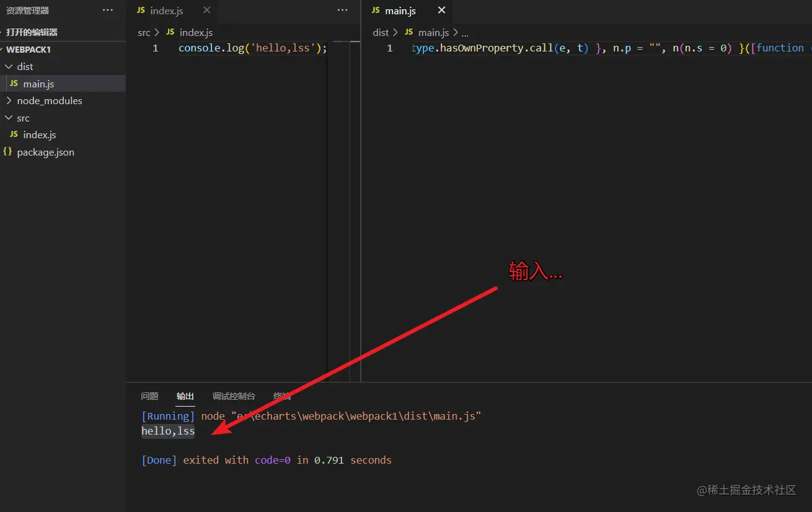Open left editor group more actions ellipsis
Viewport: 812px width, 512px height.
(x=342, y=11)
